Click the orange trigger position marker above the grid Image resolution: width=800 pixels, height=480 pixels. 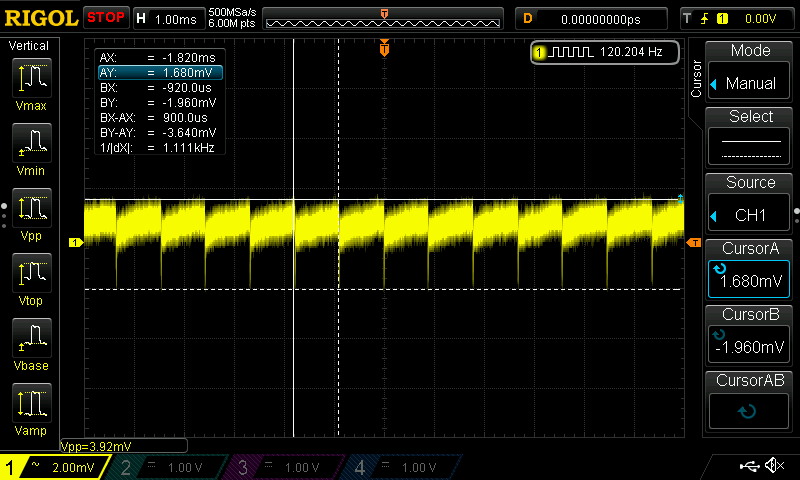click(x=384, y=48)
